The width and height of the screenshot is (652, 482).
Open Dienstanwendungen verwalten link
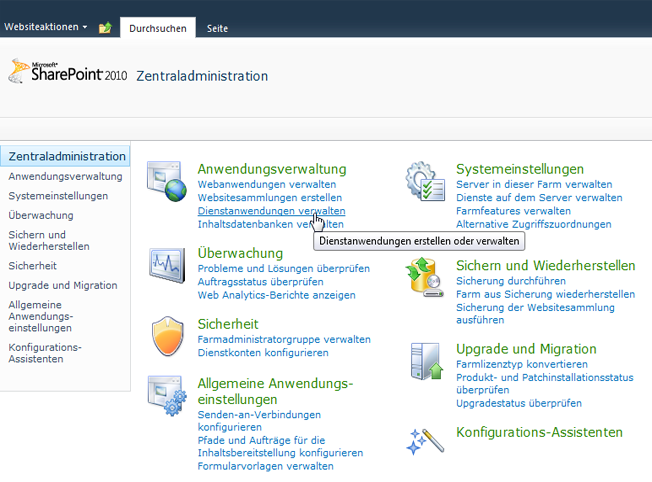tap(271, 211)
